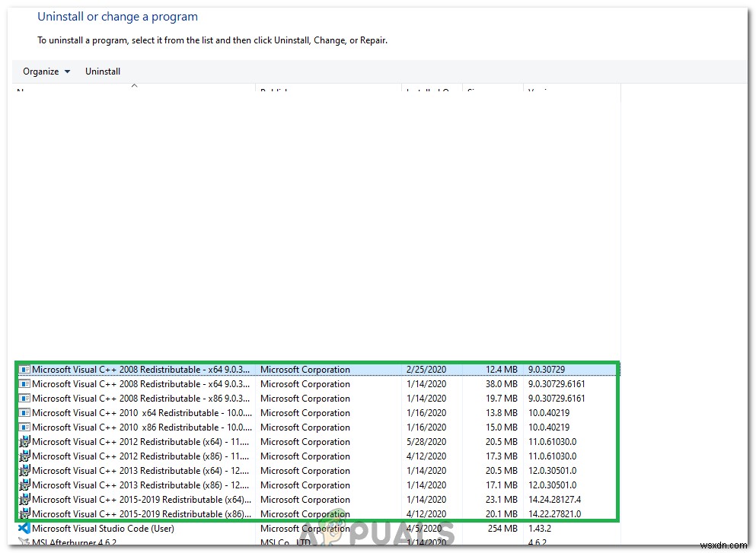The image size is (756, 553).
Task: Click the Visual C++ 2015-2019 (x64) icon
Action: [25, 500]
